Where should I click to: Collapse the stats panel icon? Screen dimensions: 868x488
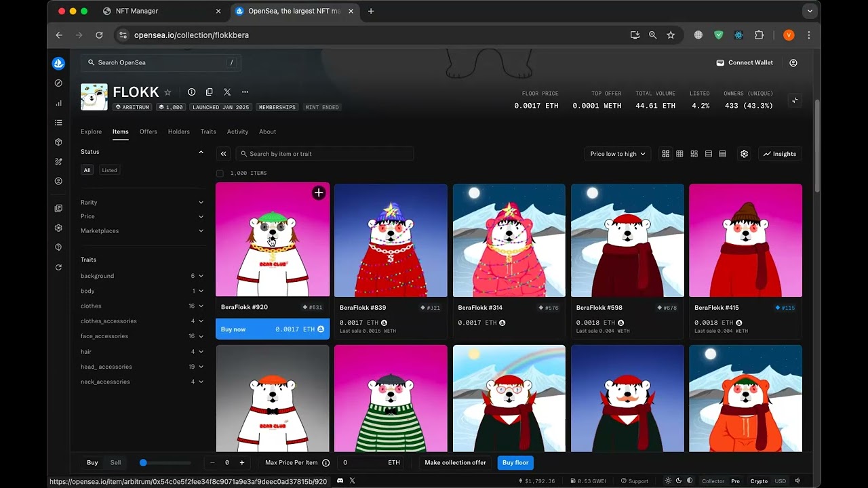[x=795, y=100]
